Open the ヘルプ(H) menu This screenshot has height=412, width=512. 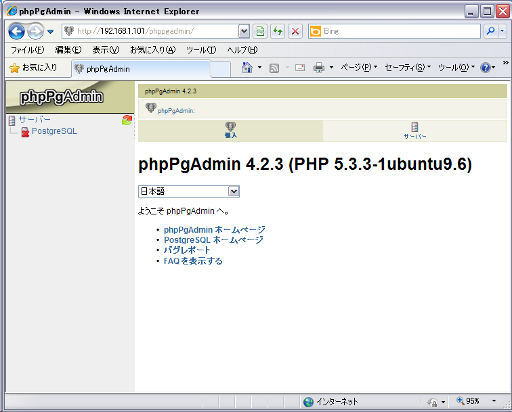pos(242,50)
